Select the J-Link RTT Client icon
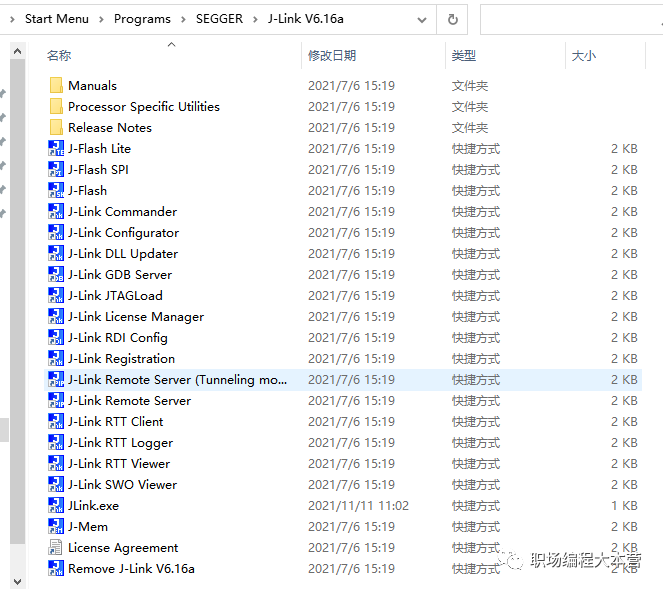 coord(56,422)
